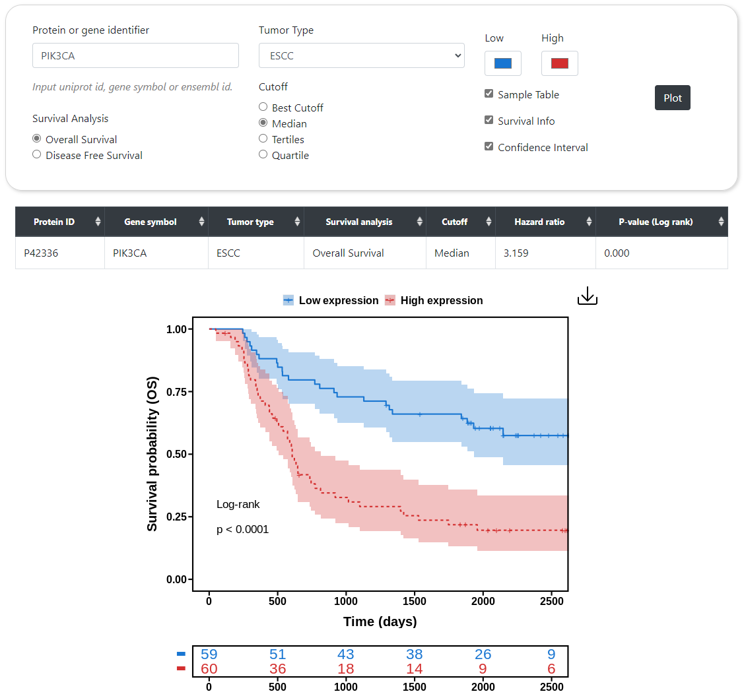Toggle the Confidence Interval checkbox
Viewport: 744px width, 700px height.
click(489, 146)
